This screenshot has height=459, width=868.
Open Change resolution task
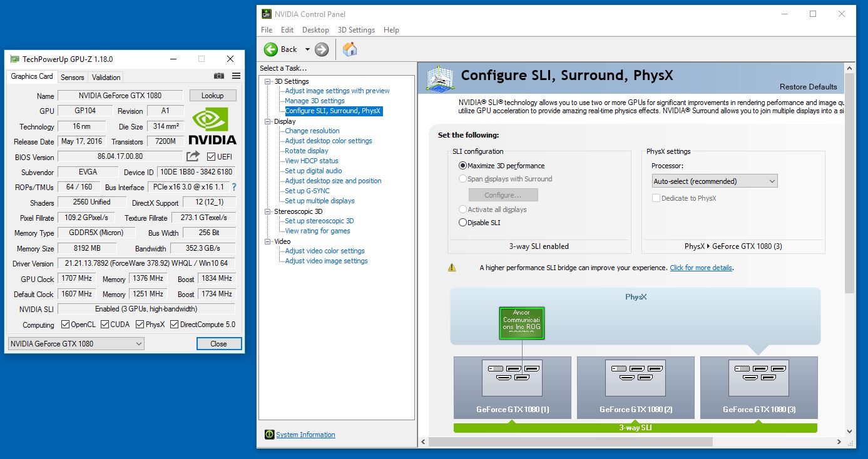(x=312, y=131)
